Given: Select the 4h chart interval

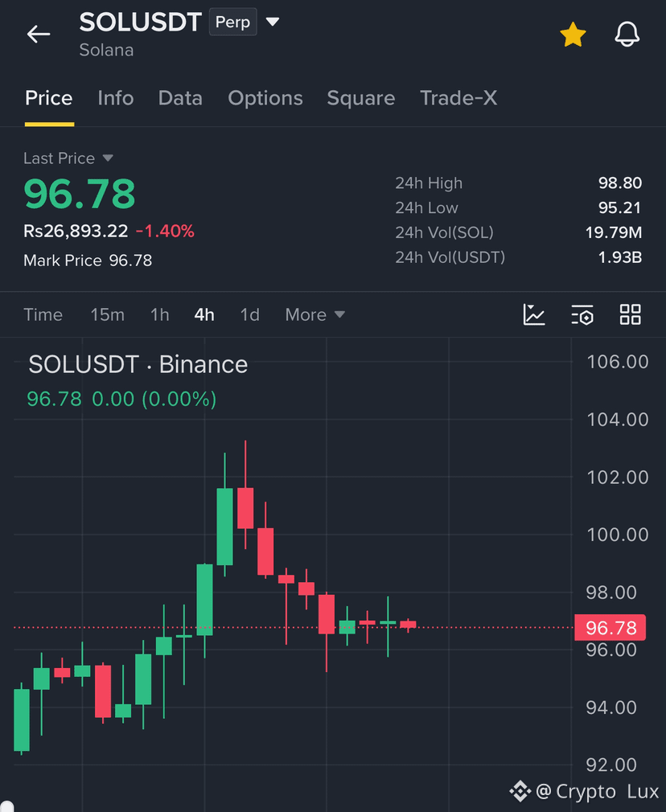Looking at the screenshot, I should pos(204,314).
